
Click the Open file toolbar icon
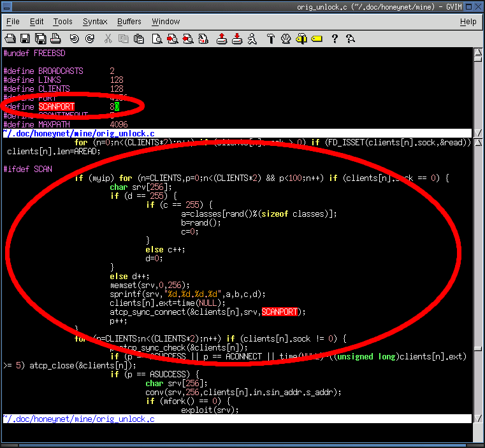[x=10, y=39]
